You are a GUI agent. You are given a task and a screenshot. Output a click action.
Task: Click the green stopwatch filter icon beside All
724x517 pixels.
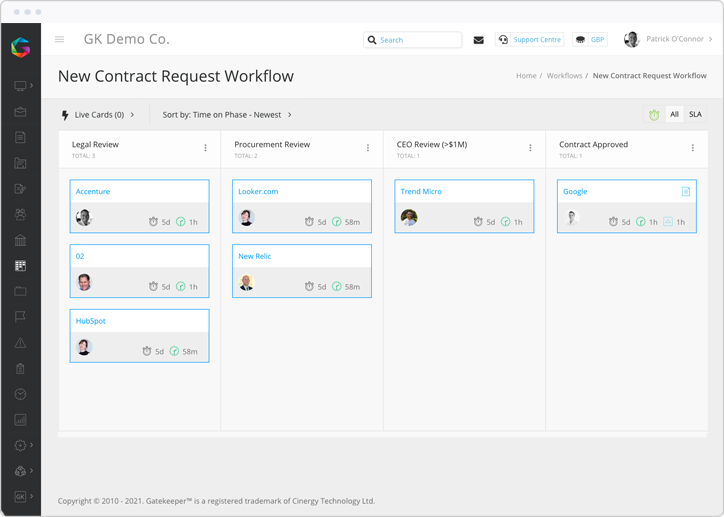tap(654, 114)
